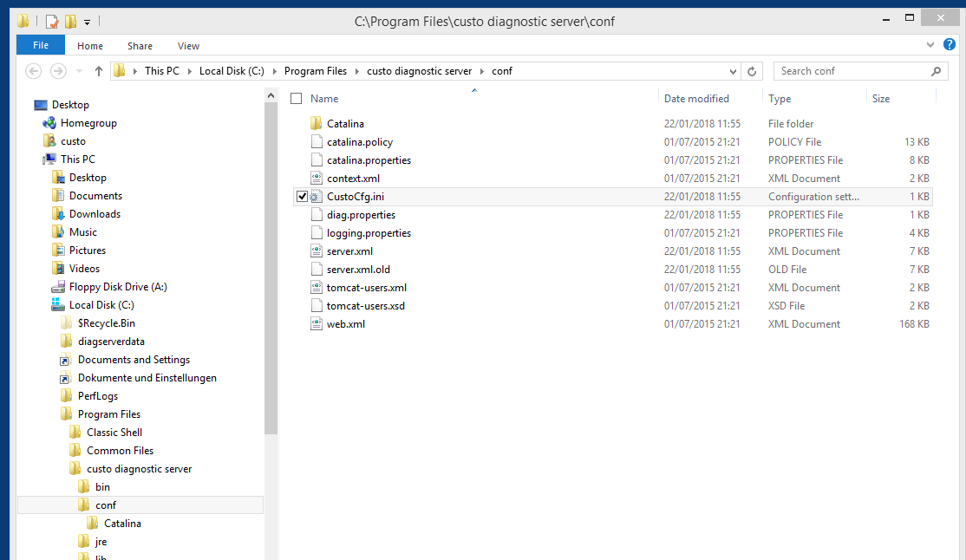Image resolution: width=966 pixels, height=560 pixels.
Task: Click the Downloads folder icon in the tree
Action: pos(58,214)
